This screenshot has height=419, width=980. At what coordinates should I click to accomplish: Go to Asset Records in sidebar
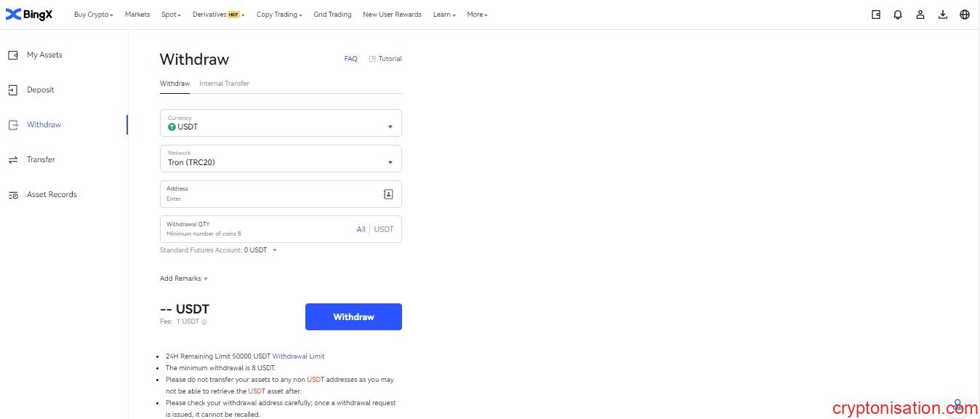click(51, 195)
